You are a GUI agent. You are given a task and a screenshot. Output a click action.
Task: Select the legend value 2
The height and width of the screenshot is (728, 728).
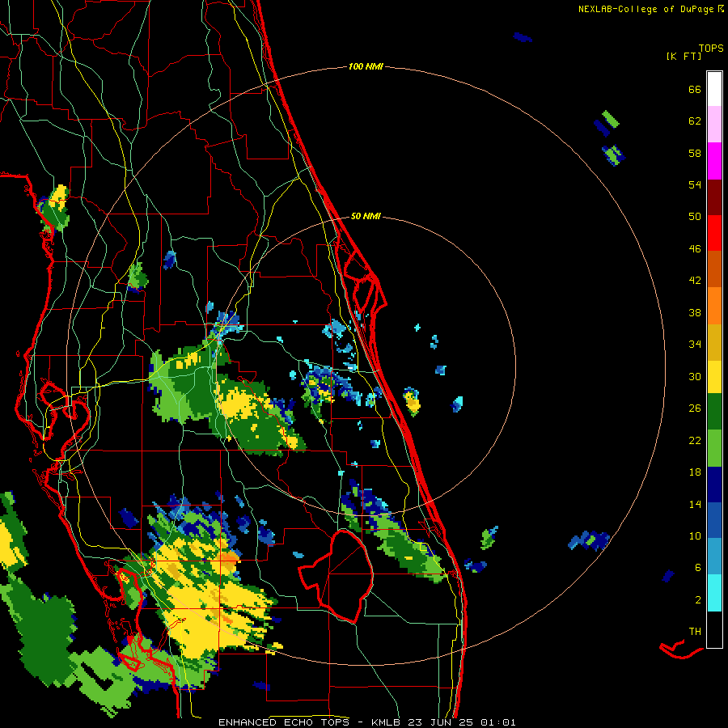click(698, 600)
